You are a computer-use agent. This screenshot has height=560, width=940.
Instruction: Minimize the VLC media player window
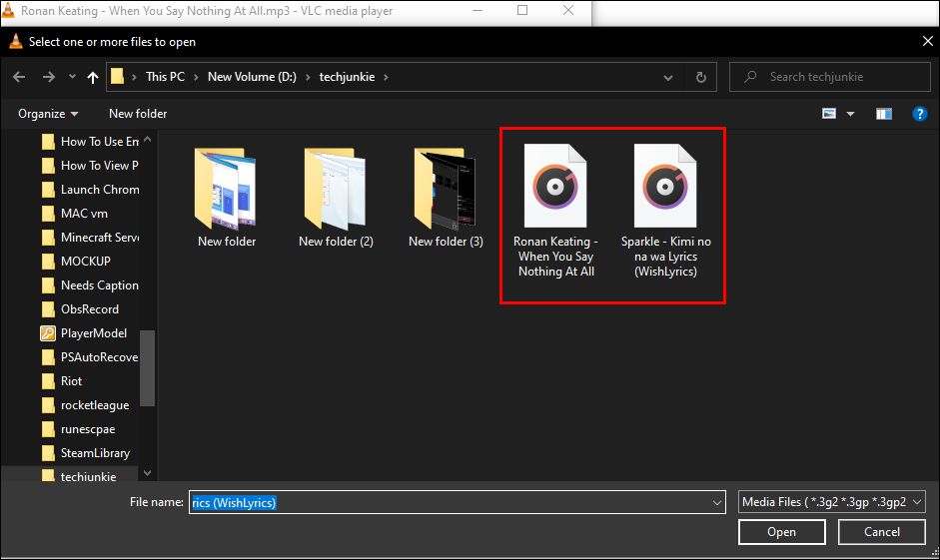click(x=477, y=10)
